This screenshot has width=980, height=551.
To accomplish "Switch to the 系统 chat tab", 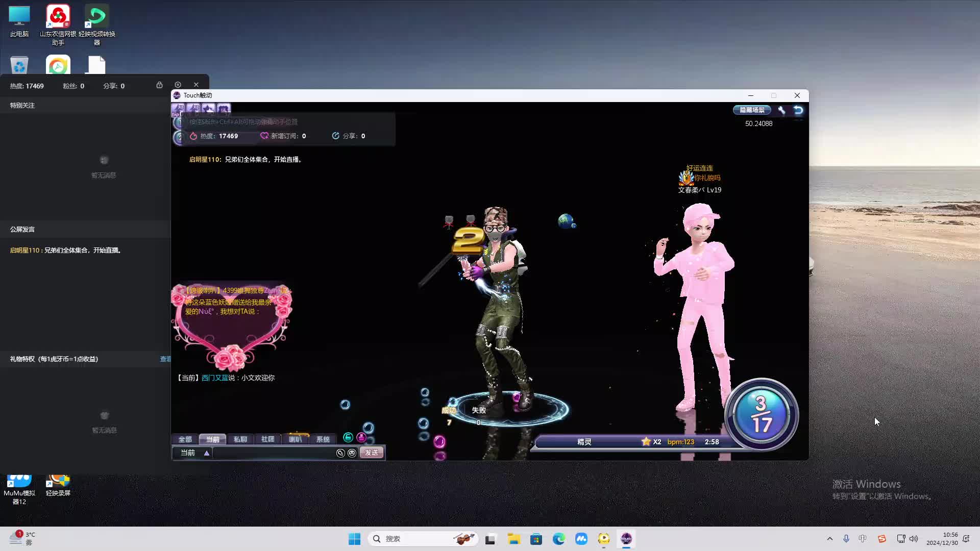I will 323,439.
